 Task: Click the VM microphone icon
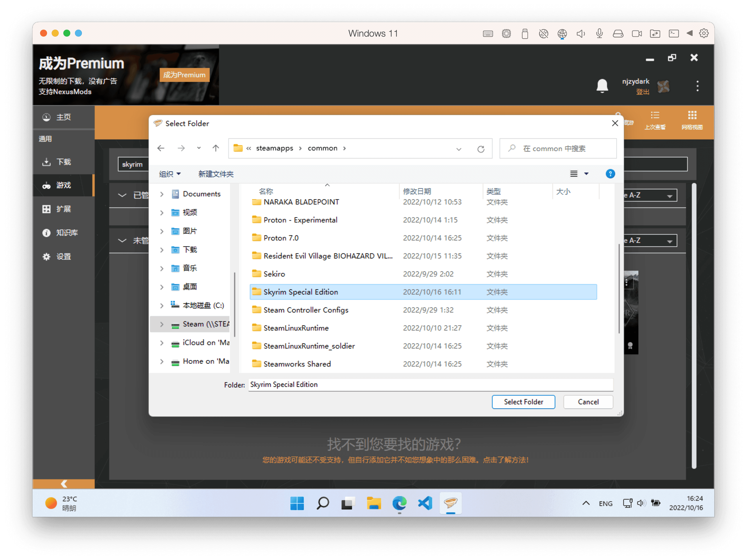(x=599, y=33)
